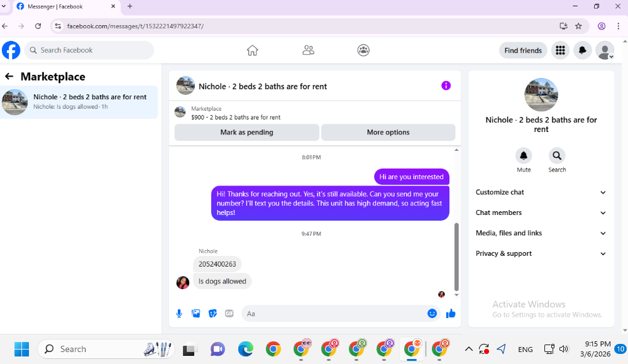Expand Privacy & support section
This screenshot has width=628, height=364.
pos(541,253)
